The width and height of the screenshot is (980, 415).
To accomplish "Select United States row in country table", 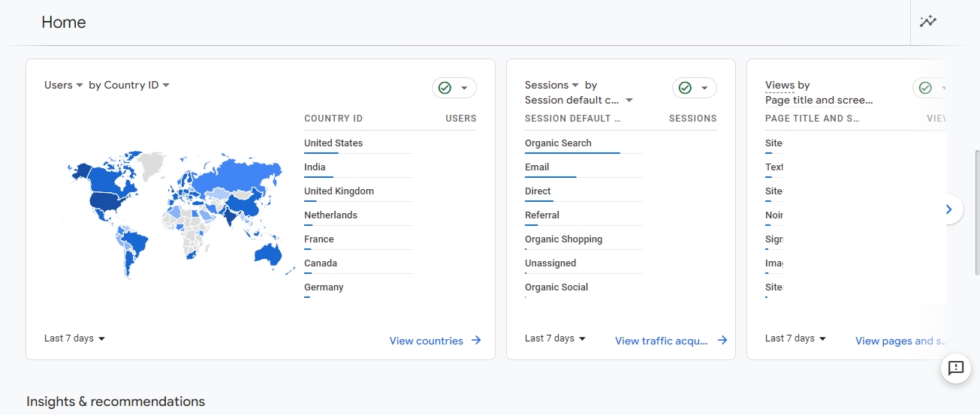I will [x=333, y=143].
